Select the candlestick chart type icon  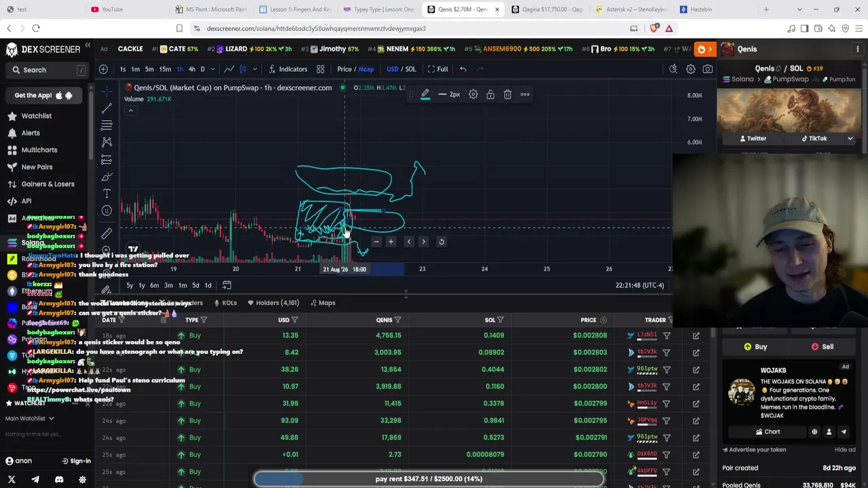pyautogui.click(x=243, y=69)
